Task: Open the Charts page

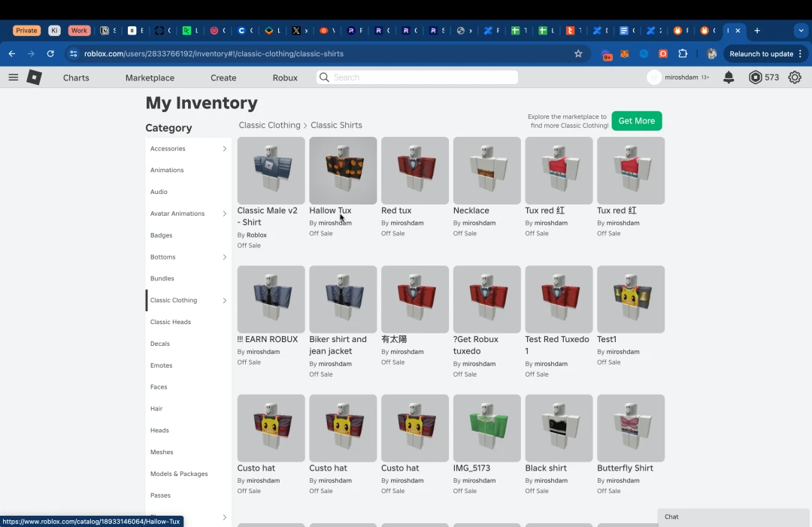Action: pos(76,77)
